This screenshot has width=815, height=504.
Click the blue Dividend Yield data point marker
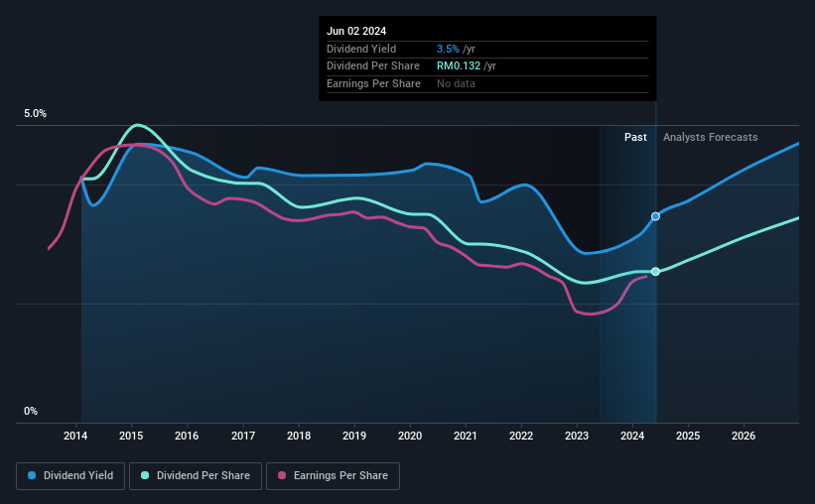coord(655,216)
